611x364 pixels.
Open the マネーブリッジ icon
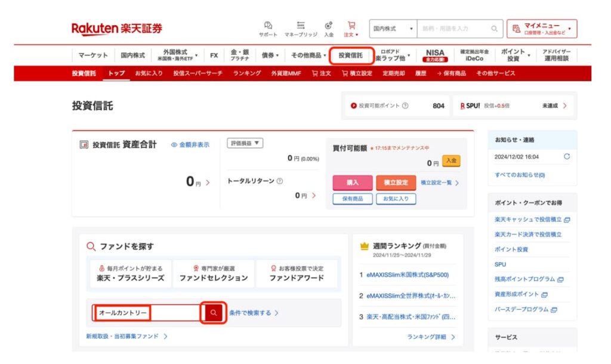(301, 25)
